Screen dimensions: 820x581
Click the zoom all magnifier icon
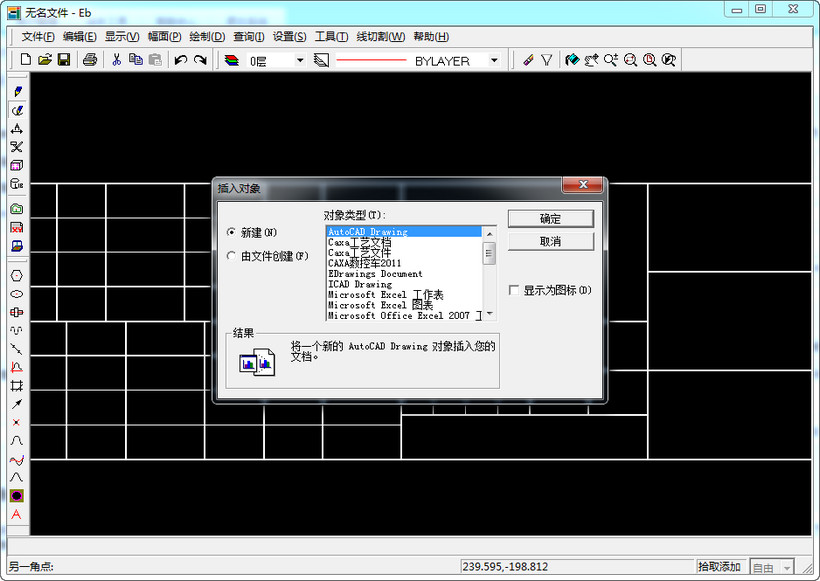coord(669,60)
